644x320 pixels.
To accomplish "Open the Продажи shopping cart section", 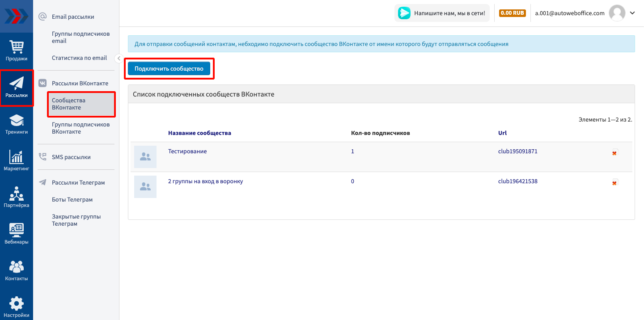I will (x=17, y=51).
